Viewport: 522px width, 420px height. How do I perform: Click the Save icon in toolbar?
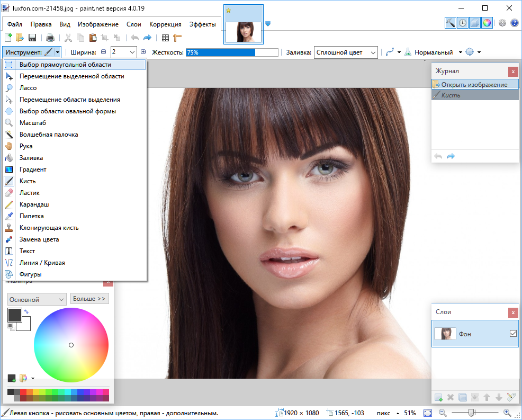[x=32, y=38]
